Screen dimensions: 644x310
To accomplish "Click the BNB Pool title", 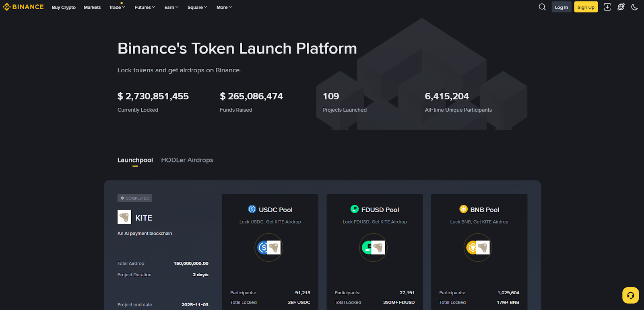I will 485,210.
